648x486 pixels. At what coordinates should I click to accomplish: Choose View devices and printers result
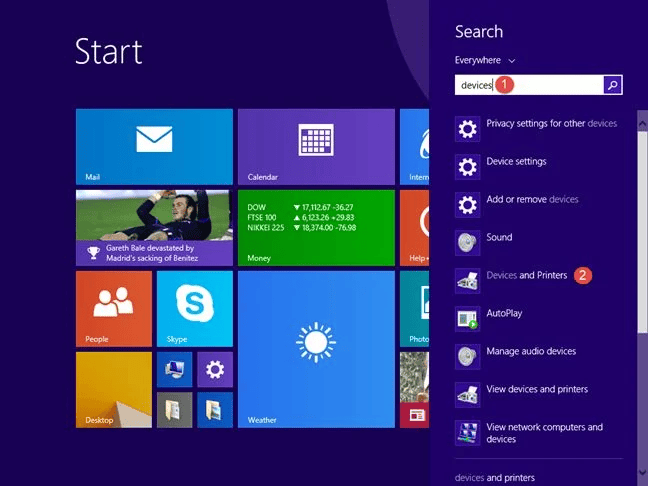(x=537, y=389)
